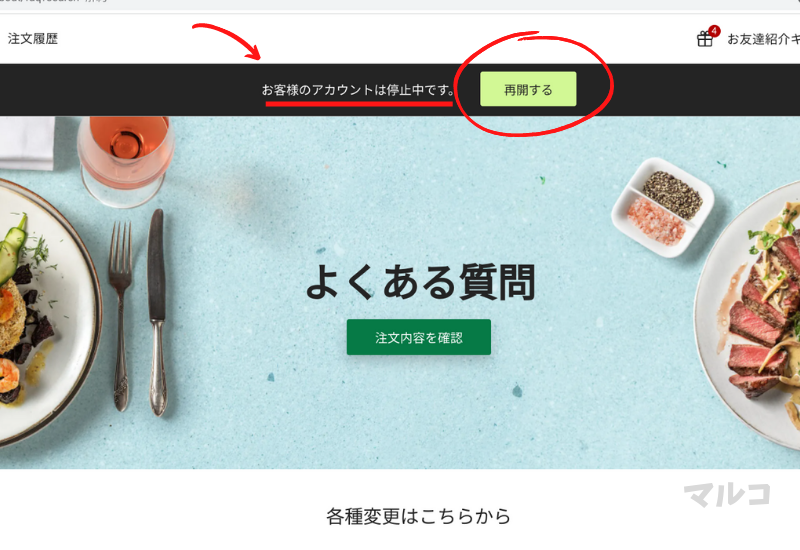Click the 各種変更はこちらから heading
This screenshot has height=550, width=800.
point(418,516)
